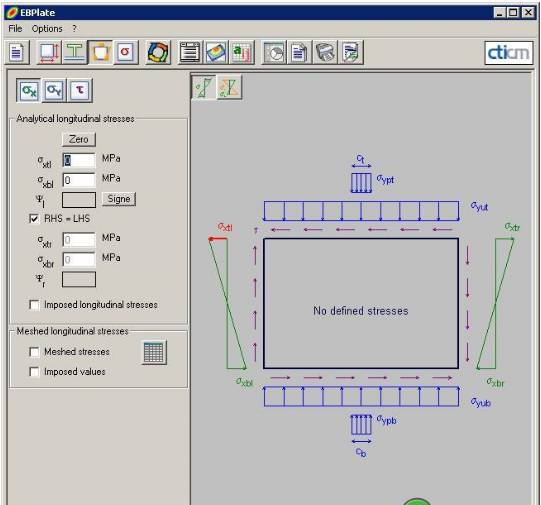Open the ? help menu
This screenshot has height=505, width=541.
pyautogui.click(x=74, y=29)
